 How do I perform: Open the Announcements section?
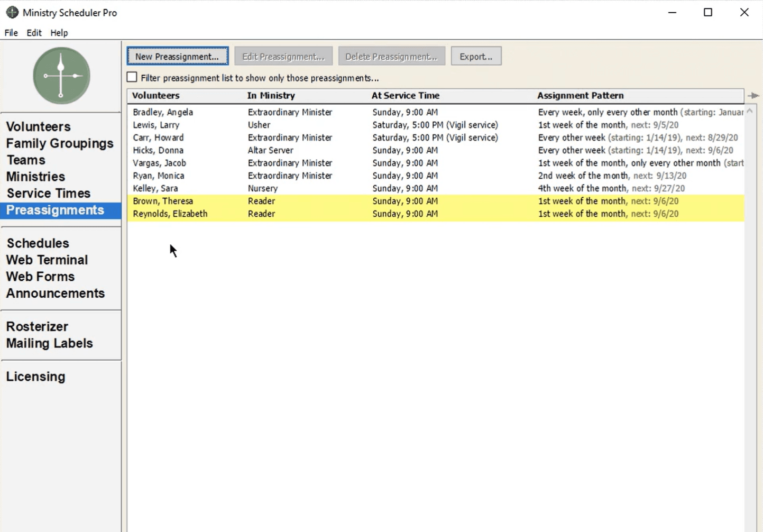coord(56,293)
